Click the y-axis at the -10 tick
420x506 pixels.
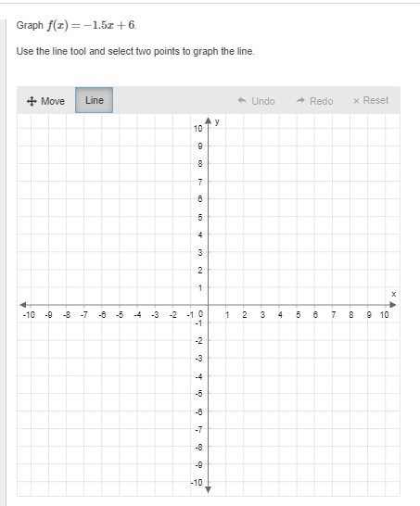[209, 482]
